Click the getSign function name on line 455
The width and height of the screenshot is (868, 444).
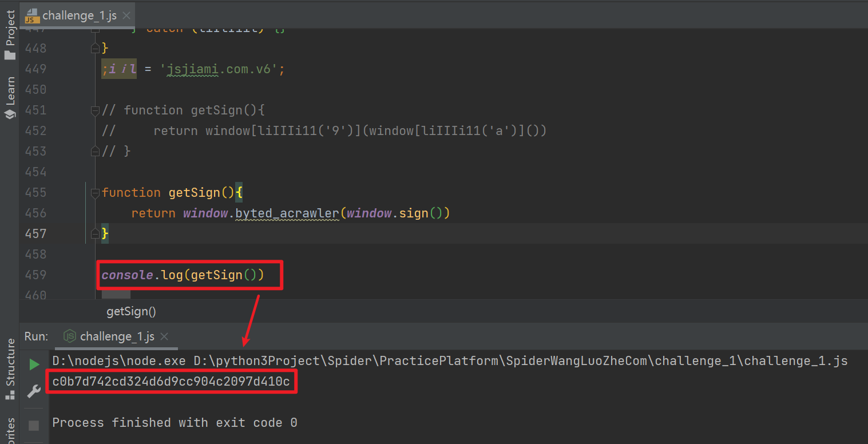[194, 193]
